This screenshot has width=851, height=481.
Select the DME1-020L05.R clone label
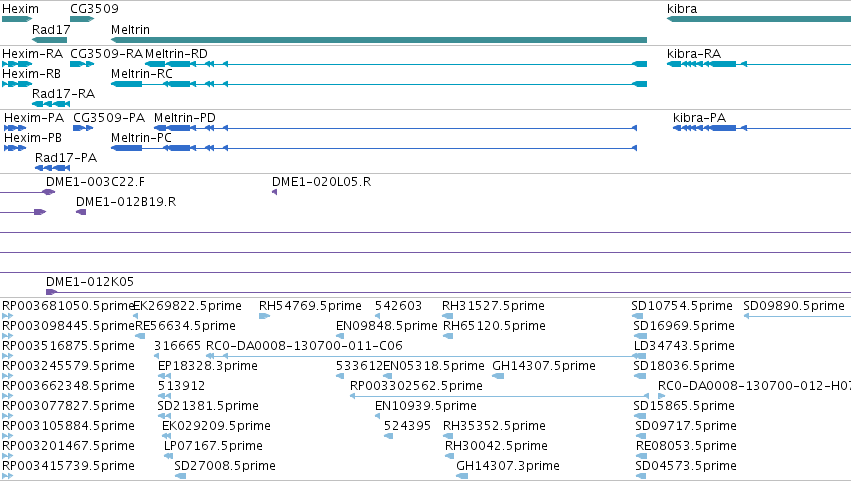pos(321,182)
